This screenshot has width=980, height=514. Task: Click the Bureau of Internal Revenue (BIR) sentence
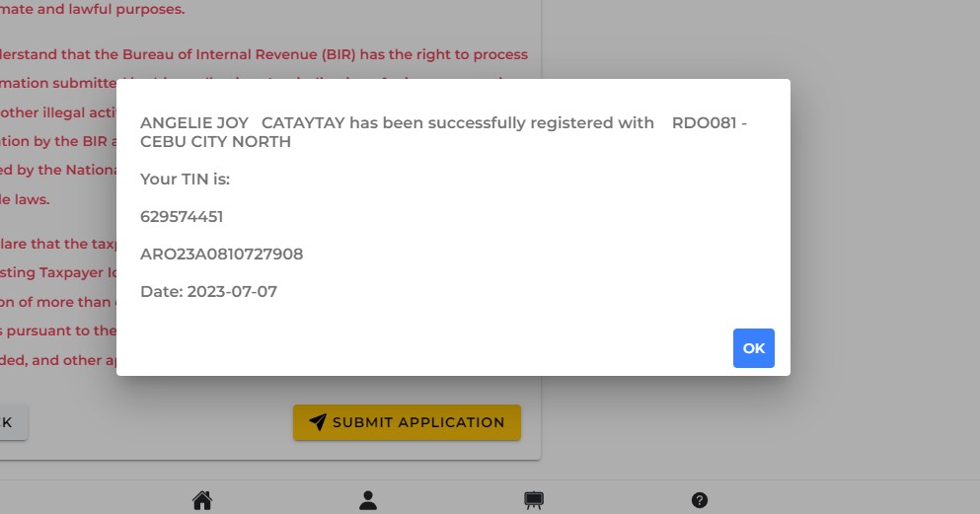coord(266,54)
